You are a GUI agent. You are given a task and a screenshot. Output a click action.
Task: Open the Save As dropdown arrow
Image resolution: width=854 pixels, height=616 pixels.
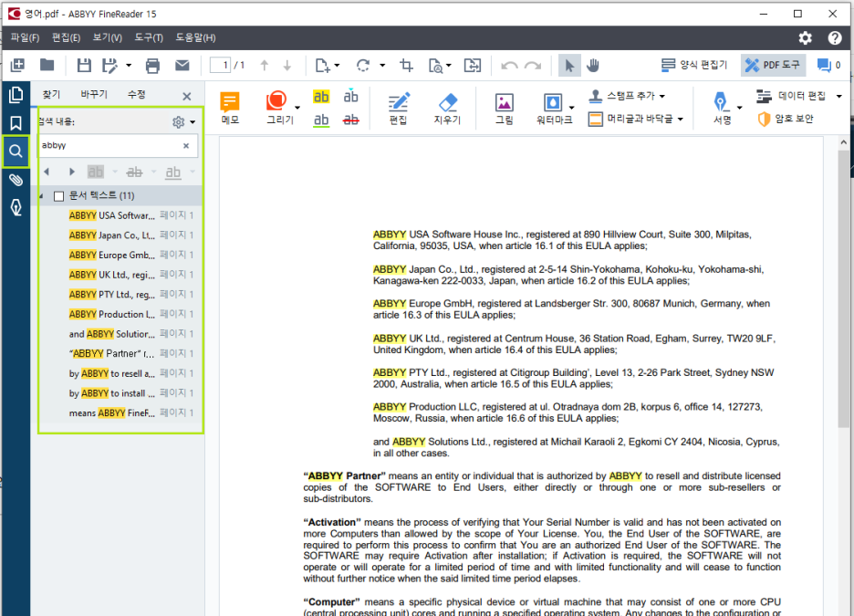click(x=129, y=66)
